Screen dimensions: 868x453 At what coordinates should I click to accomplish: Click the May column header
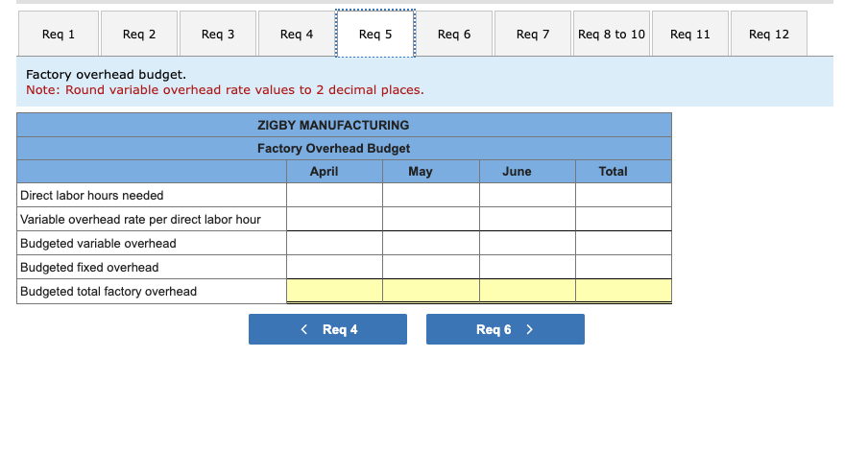431,172
